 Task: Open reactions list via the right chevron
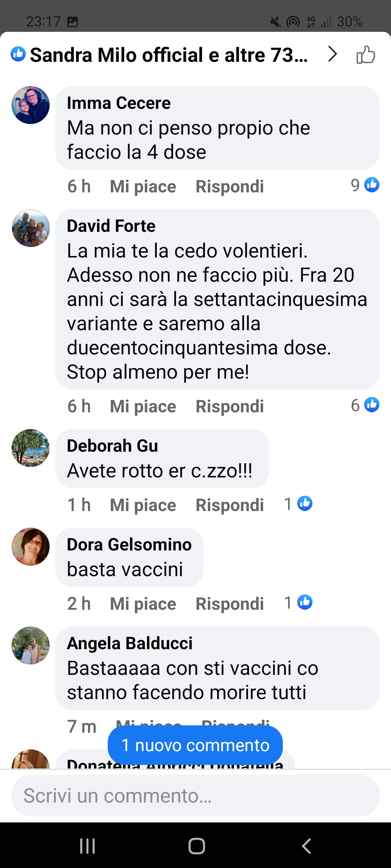click(x=332, y=54)
